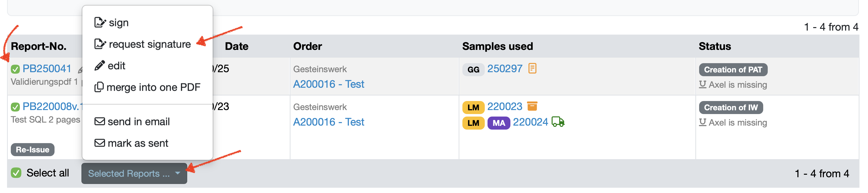This screenshot has width=868, height=193.
Task: Choose request signature from the menu
Action: click(x=143, y=44)
